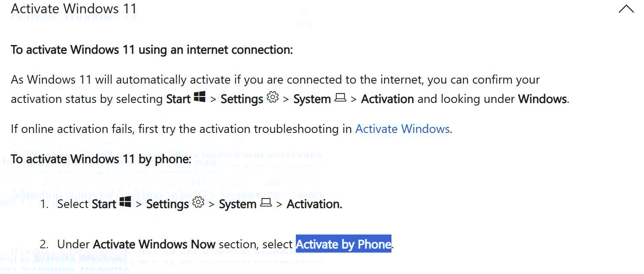644x274 pixels.
Task: Click bold "Activation" in the intro paragraph
Action: pos(387,99)
